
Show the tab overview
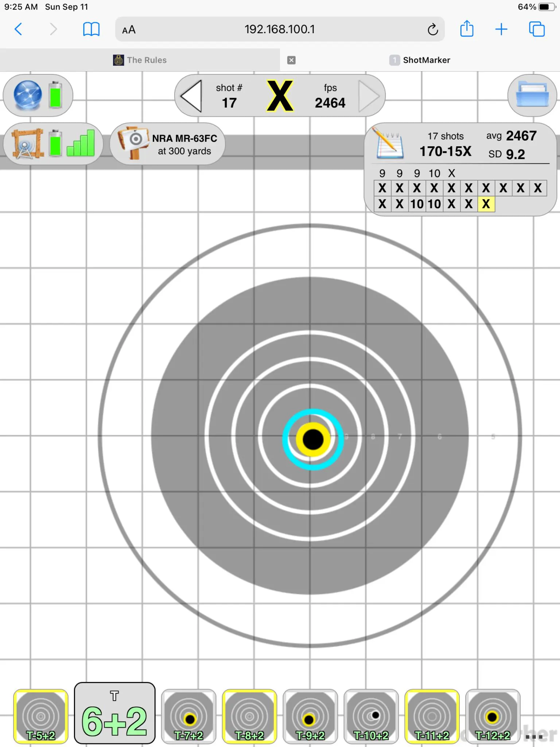pos(537,29)
